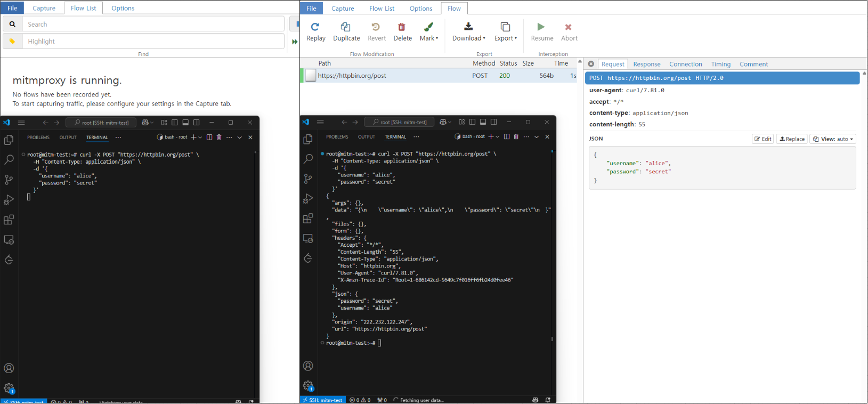Open the Download dropdown
The width and height of the screenshot is (868, 404).
click(468, 31)
